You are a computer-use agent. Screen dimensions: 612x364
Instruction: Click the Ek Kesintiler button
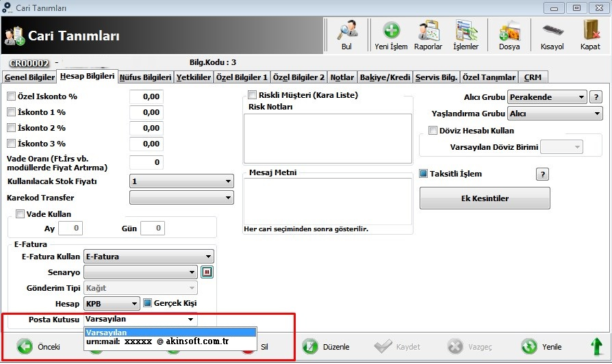485,198
